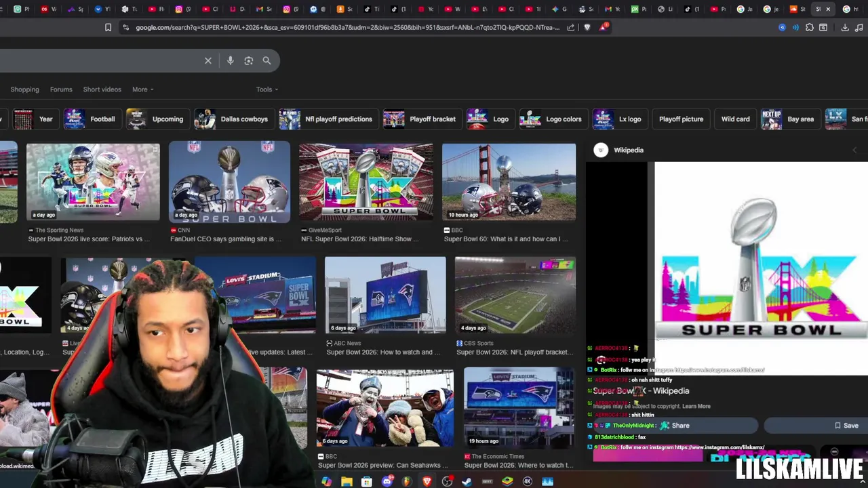Image resolution: width=868 pixels, height=488 pixels.
Task: Select the Playoff bracket filter chip
Action: click(x=421, y=119)
